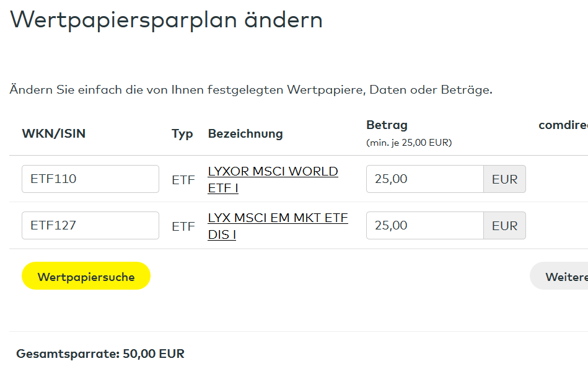Screen dimensions: 588x374
Task: Focus the WKN input showing ETF127
Action: click(90, 226)
